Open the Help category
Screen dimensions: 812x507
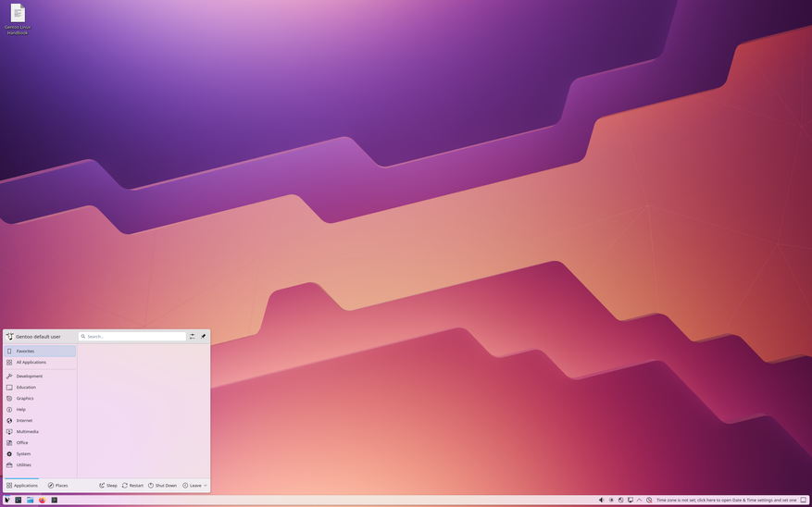tap(40, 409)
